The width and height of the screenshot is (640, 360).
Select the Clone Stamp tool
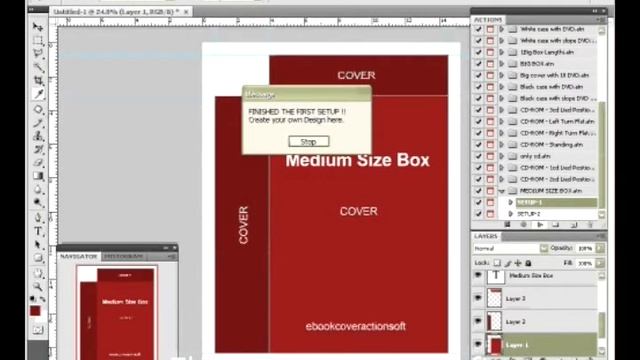click(x=38, y=136)
